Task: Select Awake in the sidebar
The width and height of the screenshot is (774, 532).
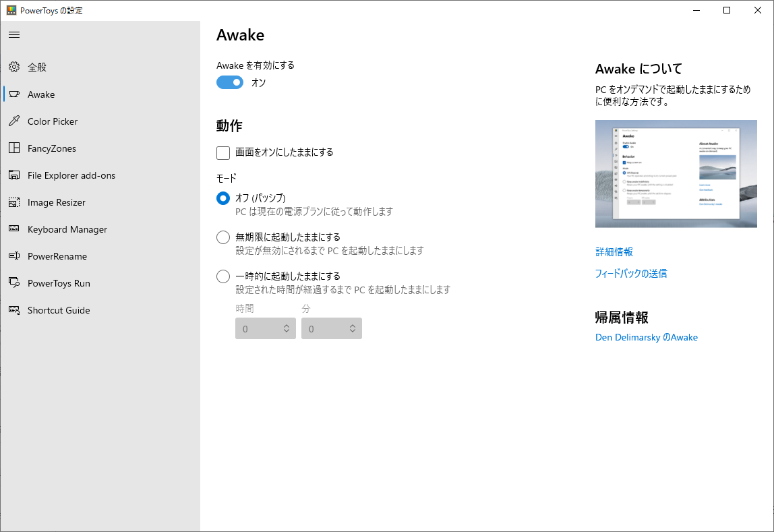Action: coord(100,94)
